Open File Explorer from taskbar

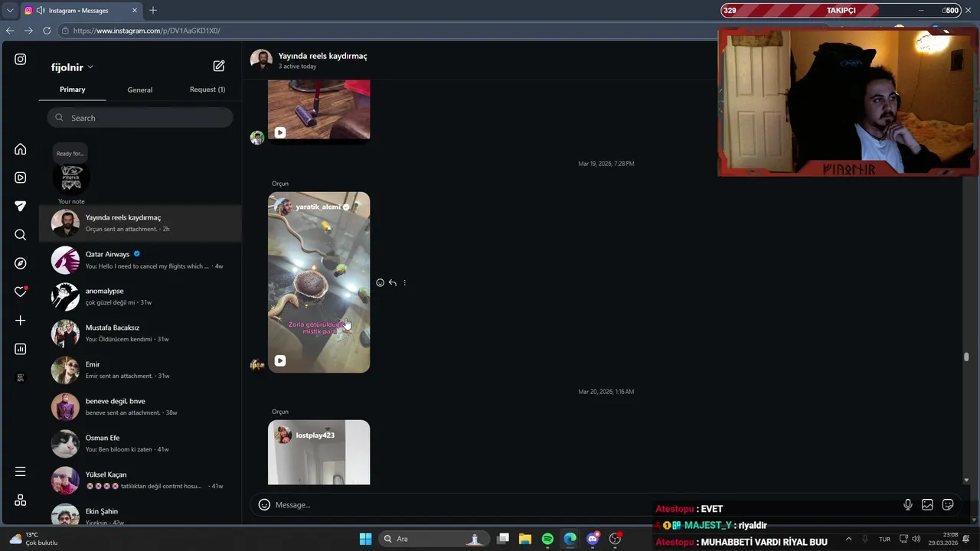(525, 539)
